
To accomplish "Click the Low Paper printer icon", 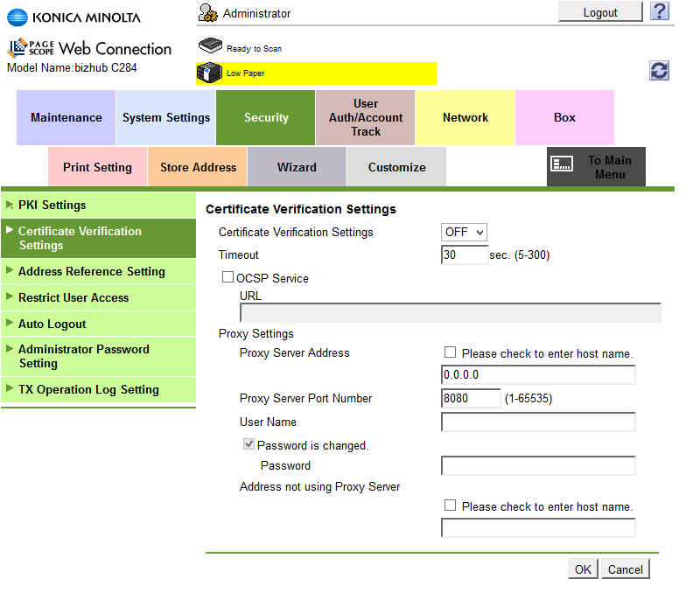I will click(209, 73).
